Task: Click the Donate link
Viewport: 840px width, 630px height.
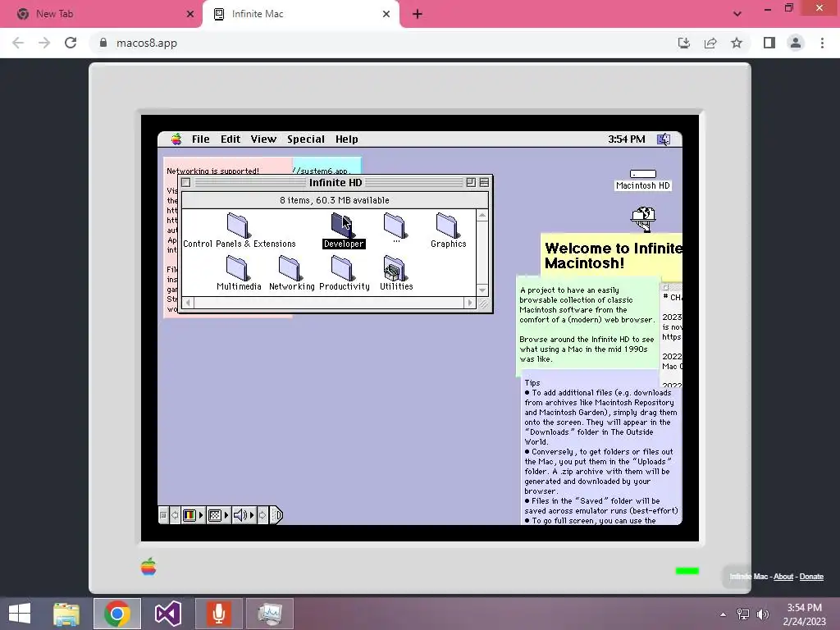Action: pos(811,577)
